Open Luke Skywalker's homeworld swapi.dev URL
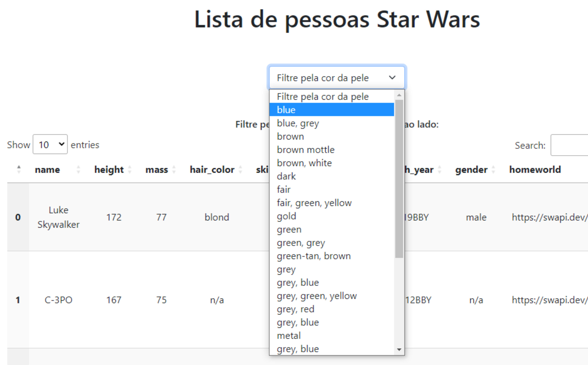 550,217
